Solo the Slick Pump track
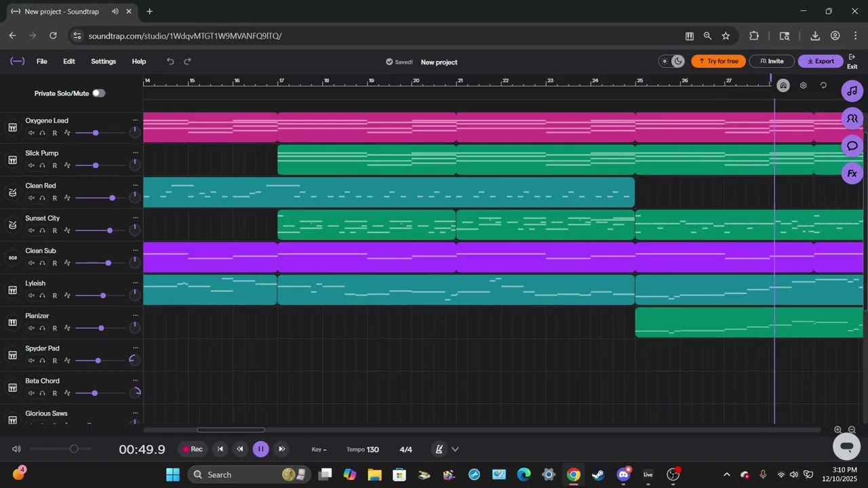 pyautogui.click(x=42, y=165)
